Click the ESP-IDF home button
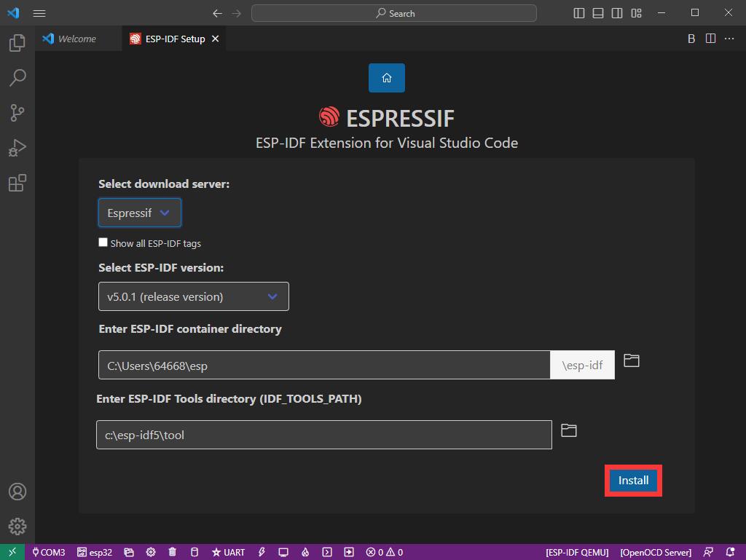Viewport: 746px width, 560px height. pyautogui.click(x=387, y=78)
